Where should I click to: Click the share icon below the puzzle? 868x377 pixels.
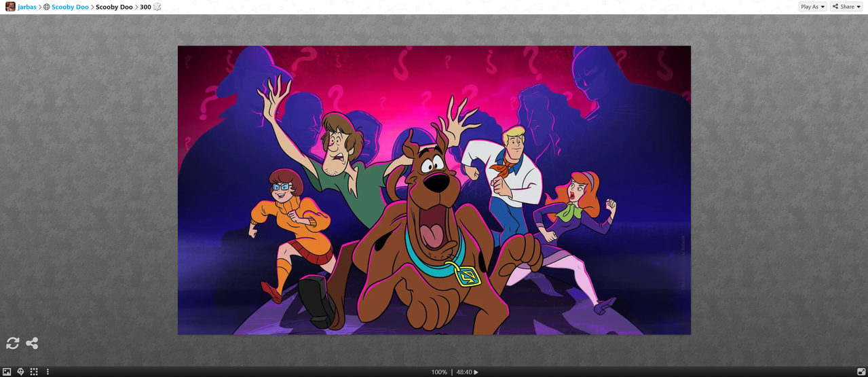pos(32,343)
